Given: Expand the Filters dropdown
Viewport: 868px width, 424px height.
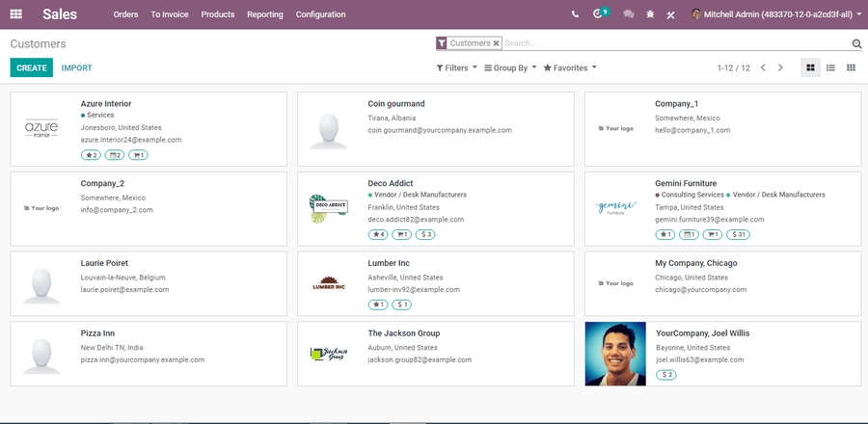Looking at the screenshot, I should (x=457, y=68).
